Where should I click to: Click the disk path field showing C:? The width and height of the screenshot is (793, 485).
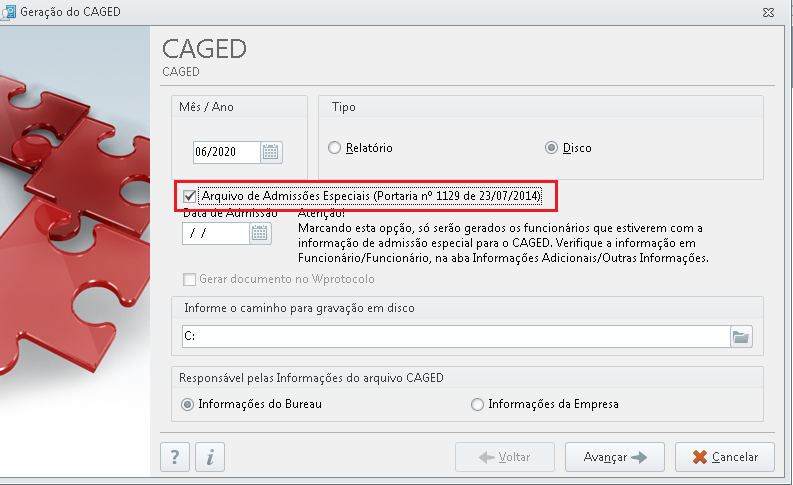tap(456, 337)
